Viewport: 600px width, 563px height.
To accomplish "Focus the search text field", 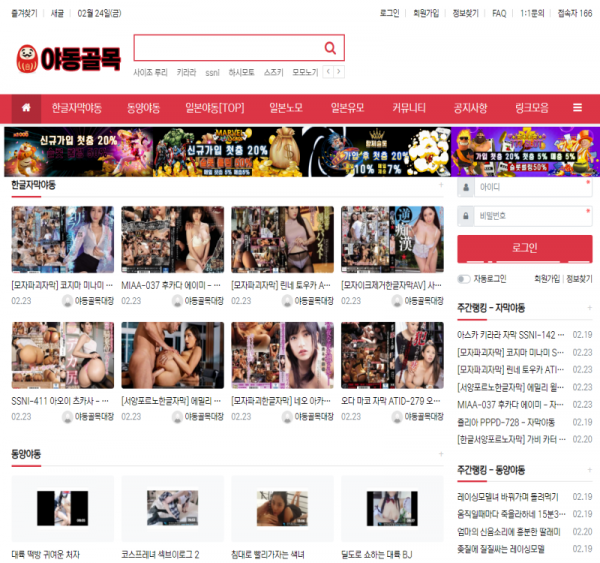I will point(227,48).
